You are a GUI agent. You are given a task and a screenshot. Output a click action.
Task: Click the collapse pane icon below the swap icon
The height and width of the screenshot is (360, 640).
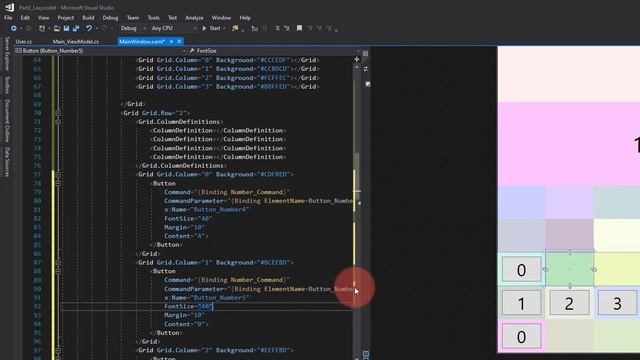coord(368,84)
